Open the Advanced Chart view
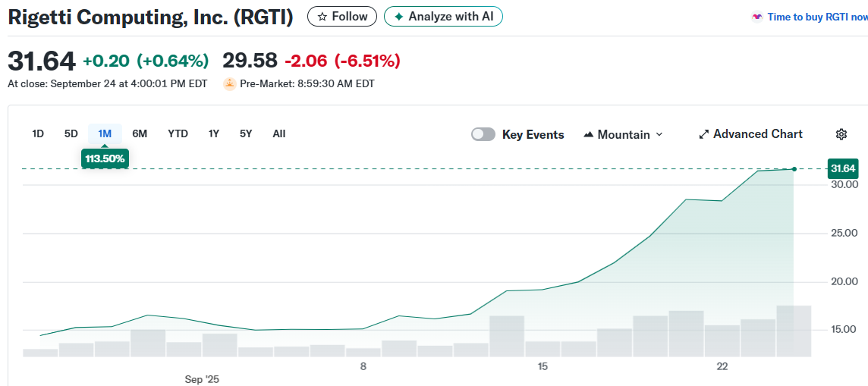This screenshot has width=868, height=386. (750, 133)
